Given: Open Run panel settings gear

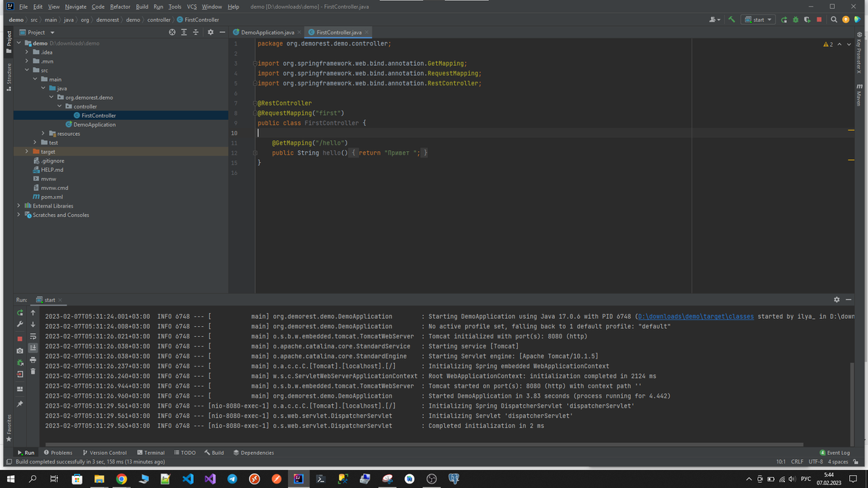Looking at the screenshot, I should click(x=837, y=299).
